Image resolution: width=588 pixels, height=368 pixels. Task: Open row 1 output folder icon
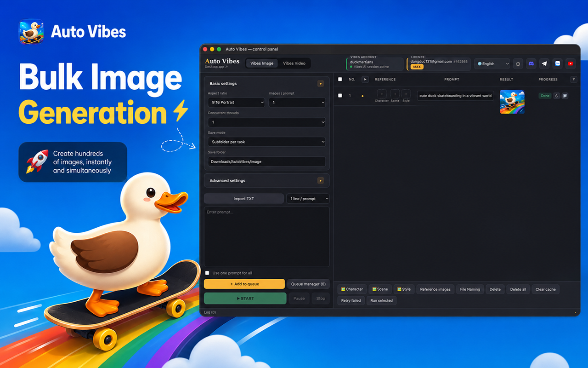point(565,96)
